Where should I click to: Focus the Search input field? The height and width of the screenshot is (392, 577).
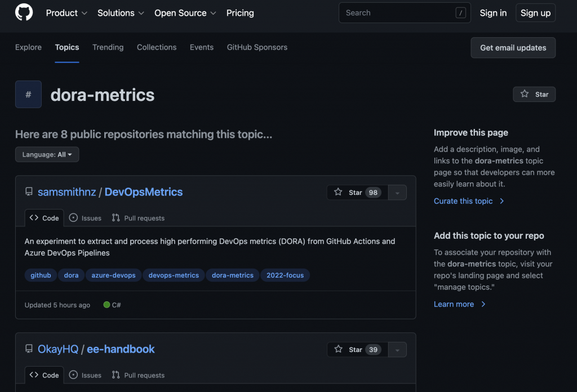[405, 13]
